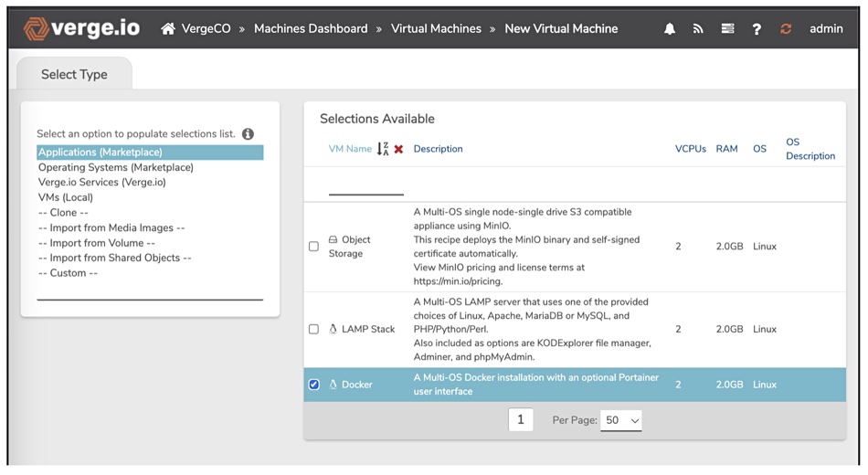Click the LAMP Stack description text
The height and width of the screenshot is (475, 868).
532,330
